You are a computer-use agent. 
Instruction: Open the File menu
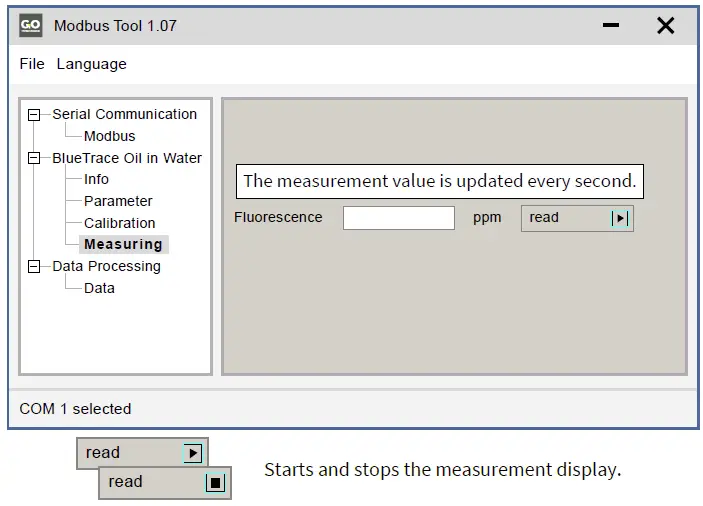(x=32, y=64)
